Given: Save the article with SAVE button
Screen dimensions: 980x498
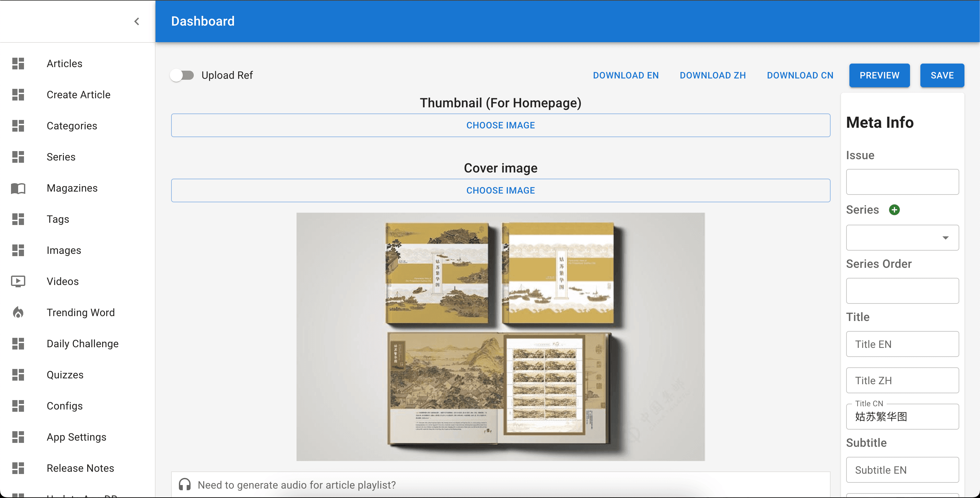Looking at the screenshot, I should [942, 76].
